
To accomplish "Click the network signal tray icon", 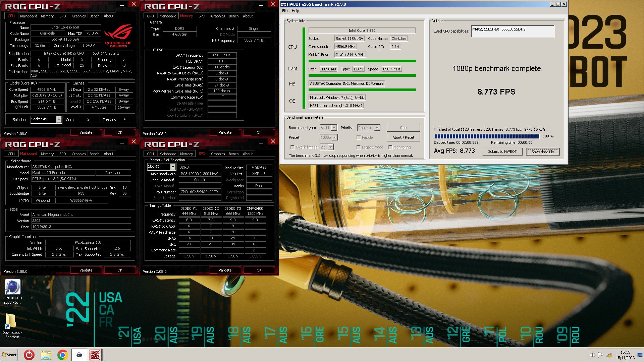I will (609, 355).
